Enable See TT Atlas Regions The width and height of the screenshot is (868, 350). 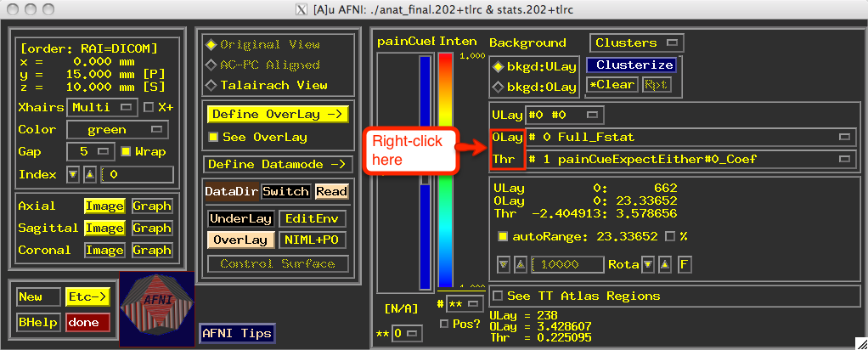click(x=577, y=296)
